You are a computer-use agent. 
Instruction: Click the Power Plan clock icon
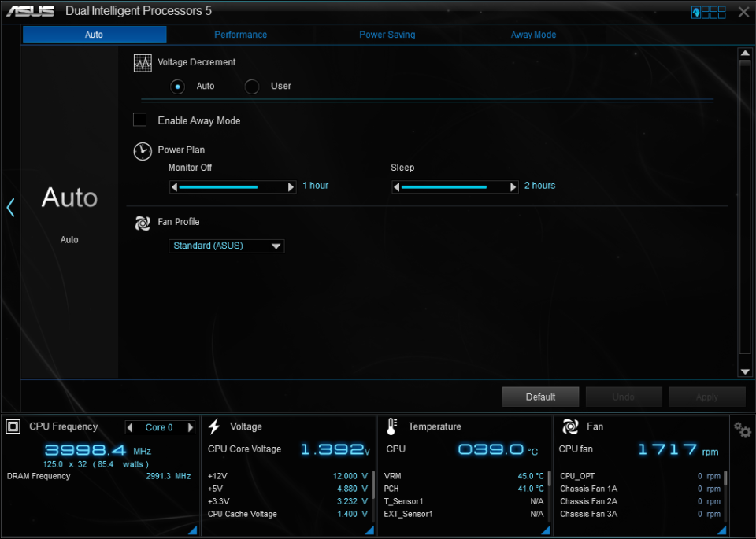143,151
